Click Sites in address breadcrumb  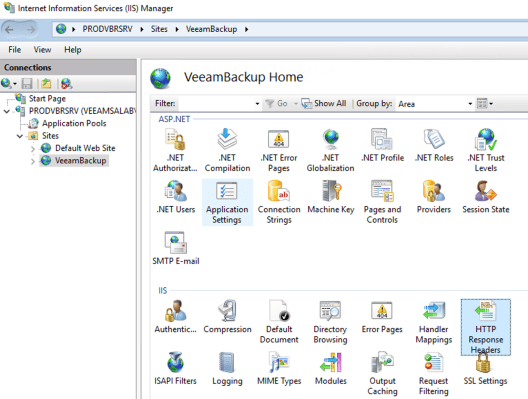tap(159, 29)
